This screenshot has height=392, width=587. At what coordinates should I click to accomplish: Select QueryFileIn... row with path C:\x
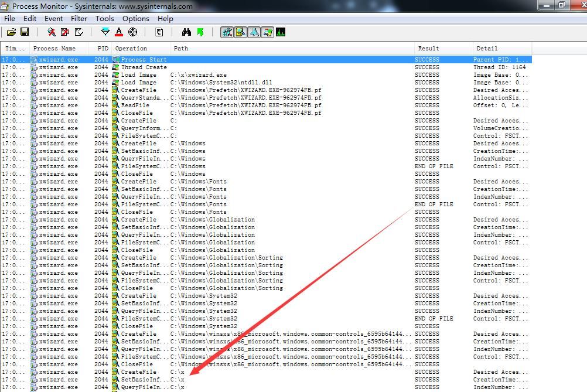266,387
